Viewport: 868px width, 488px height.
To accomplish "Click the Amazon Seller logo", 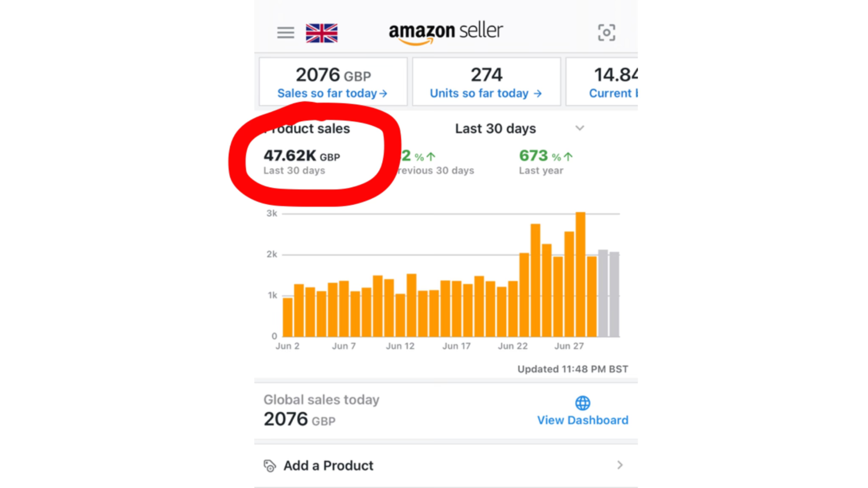I will tap(445, 33).
